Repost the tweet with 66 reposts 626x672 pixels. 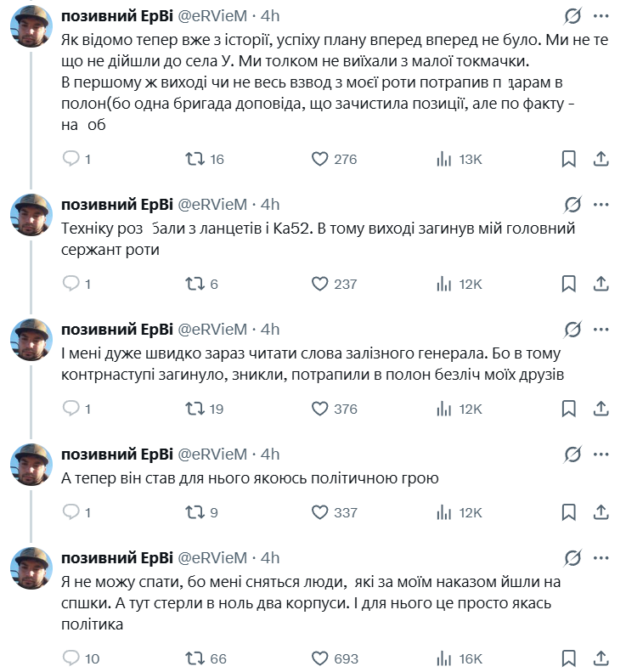coord(195,658)
